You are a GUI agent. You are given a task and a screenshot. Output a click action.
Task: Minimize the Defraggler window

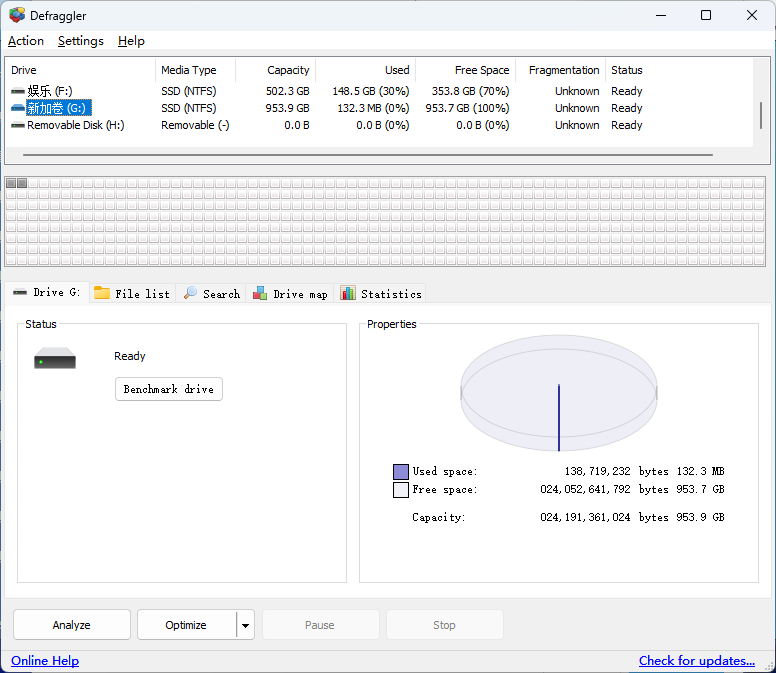pos(661,15)
